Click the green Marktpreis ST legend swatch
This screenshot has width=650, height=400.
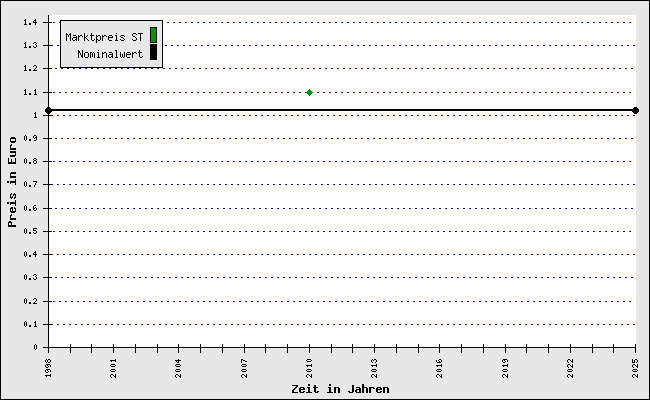point(153,35)
